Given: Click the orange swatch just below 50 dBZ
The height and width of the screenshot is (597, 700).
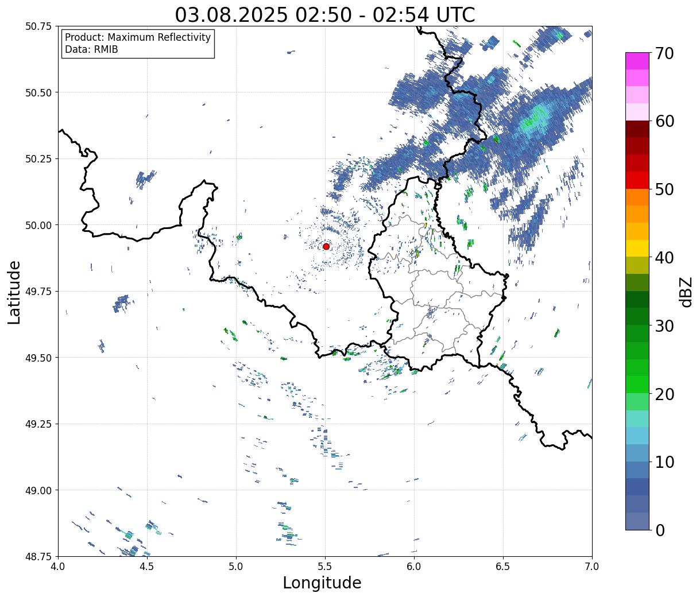Looking at the screenshot, I should [637, 197].
